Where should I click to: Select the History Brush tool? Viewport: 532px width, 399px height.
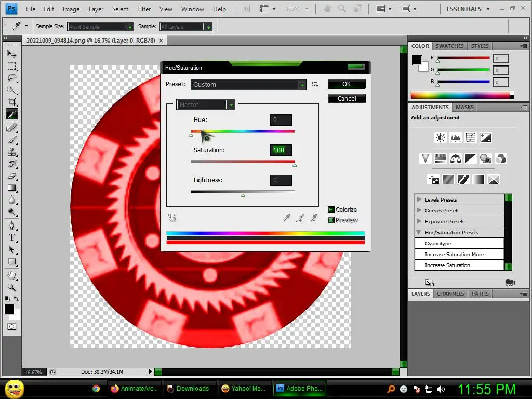point(12,164)
